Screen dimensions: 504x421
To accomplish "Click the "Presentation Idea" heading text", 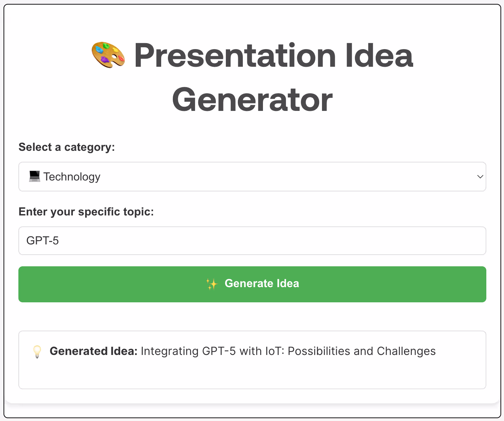I will point(274,55).
